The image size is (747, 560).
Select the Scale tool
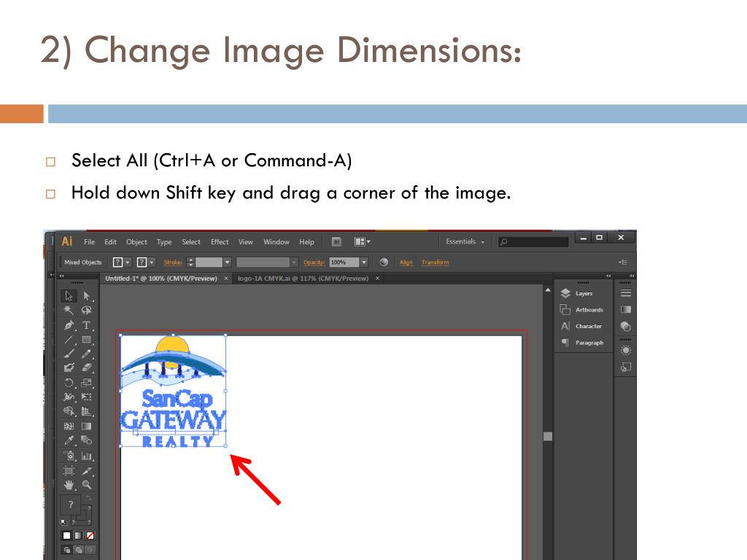(x=87, y=383)
